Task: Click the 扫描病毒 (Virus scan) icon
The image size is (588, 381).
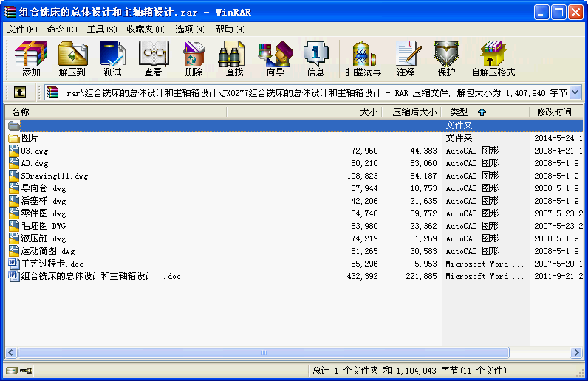Action: (x=363, y=58)
